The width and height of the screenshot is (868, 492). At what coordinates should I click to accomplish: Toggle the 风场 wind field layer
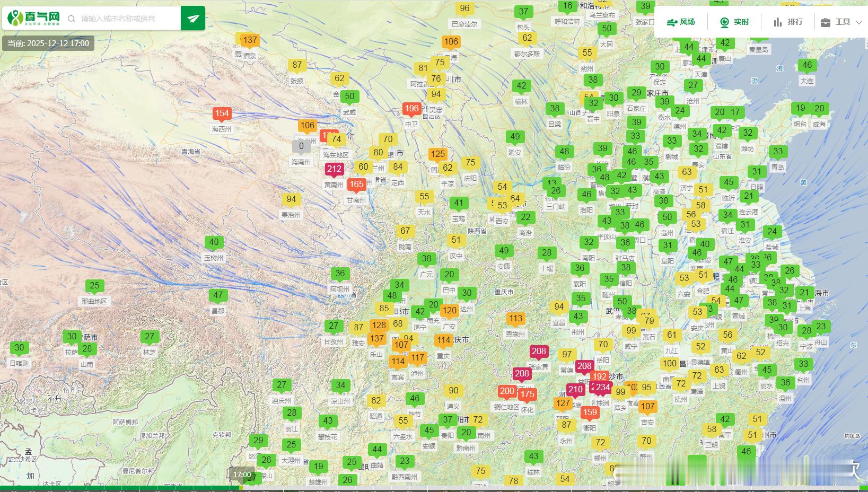(681, 22)
